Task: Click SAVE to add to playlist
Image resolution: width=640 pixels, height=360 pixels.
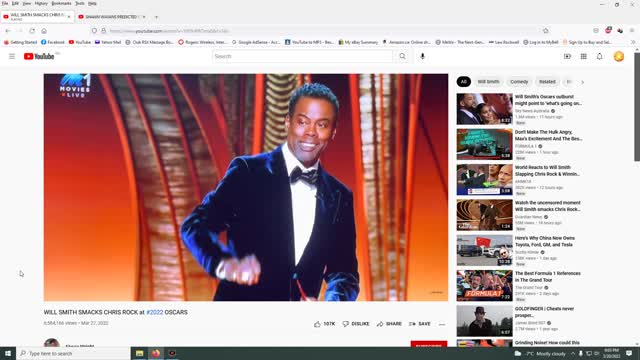Action: 420,324
